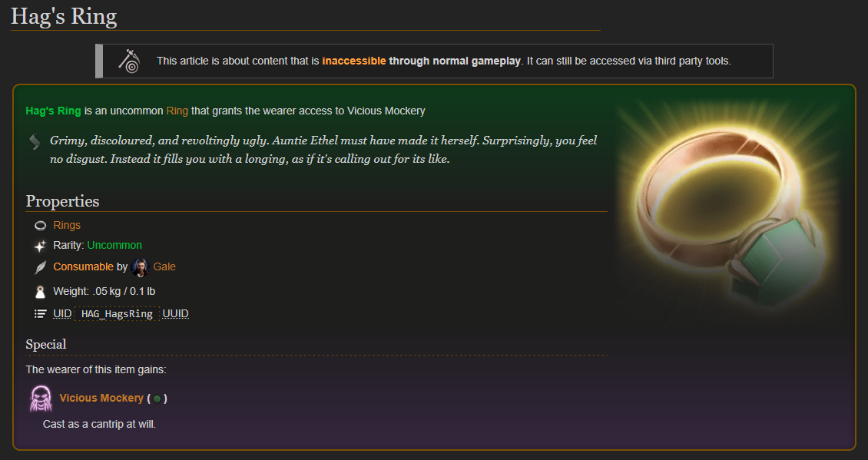Click the rarity sparkle icon

pos(41,246)
